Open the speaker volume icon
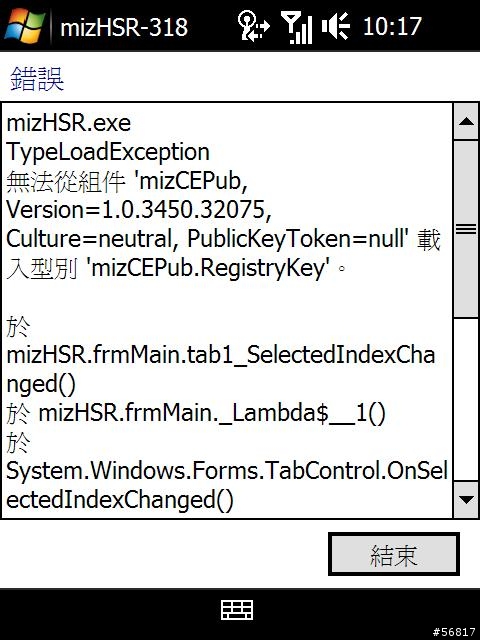This screenshot has height=640, width=480. [336, 27]
